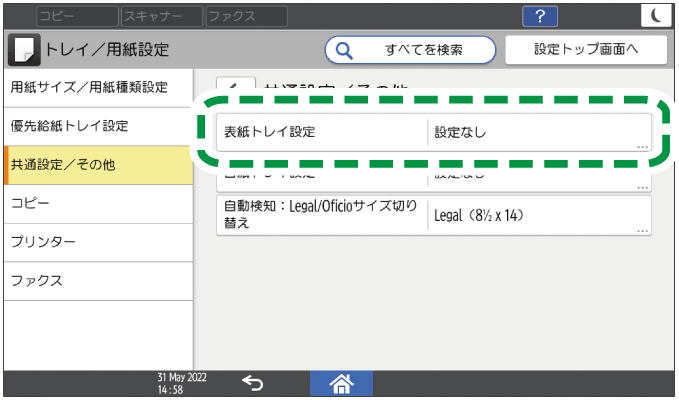Open プリンター in the left sidebar
The image size is (679, 400).
click(x=98, y=242)
